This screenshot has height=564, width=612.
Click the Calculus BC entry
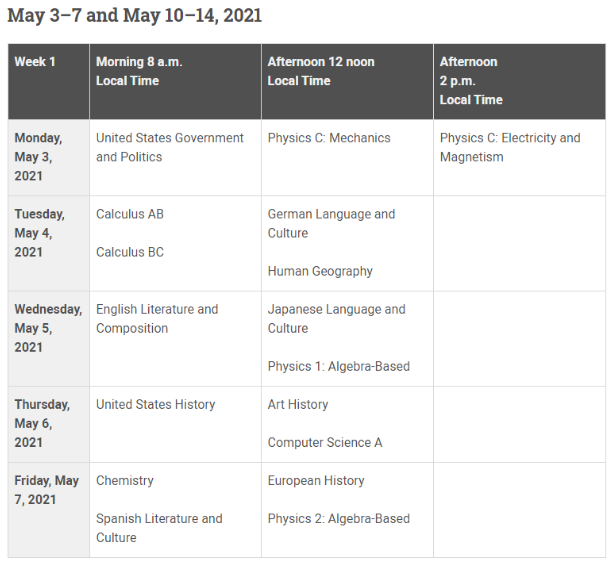click(x=130, y=252)
